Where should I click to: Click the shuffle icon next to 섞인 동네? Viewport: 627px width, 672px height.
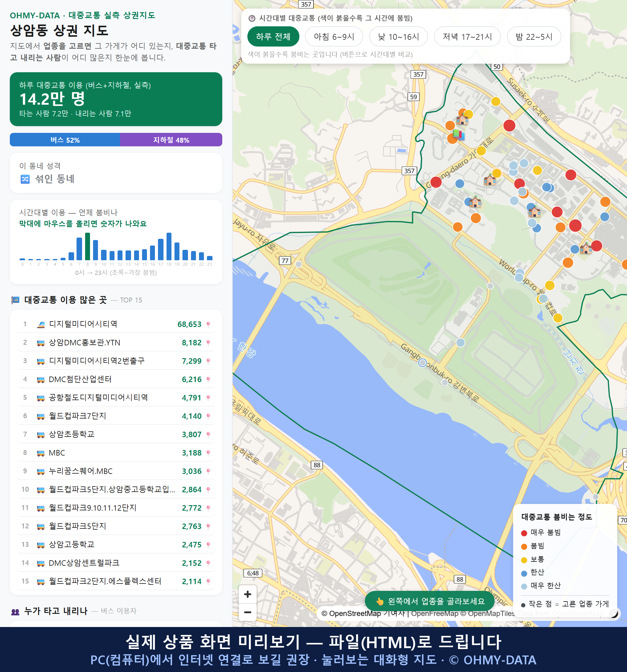point(25,179)
